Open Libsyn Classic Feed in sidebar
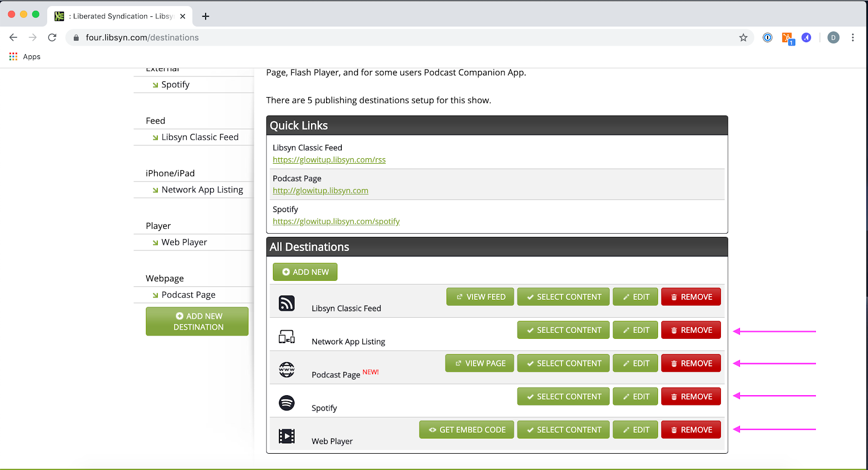Screen dimensions: 868x470 [200, 137]
